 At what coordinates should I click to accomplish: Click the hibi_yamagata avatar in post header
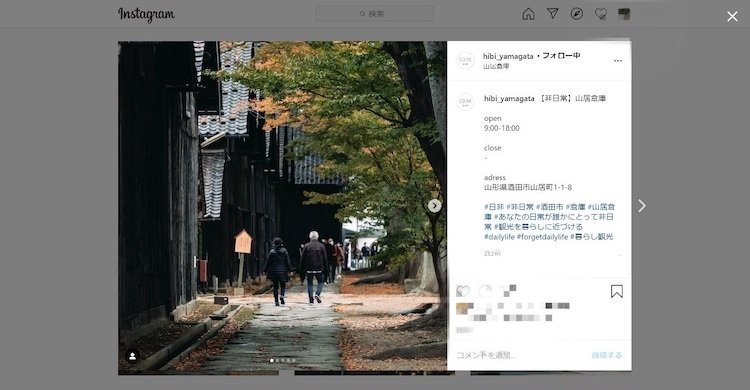click(465, 60)
